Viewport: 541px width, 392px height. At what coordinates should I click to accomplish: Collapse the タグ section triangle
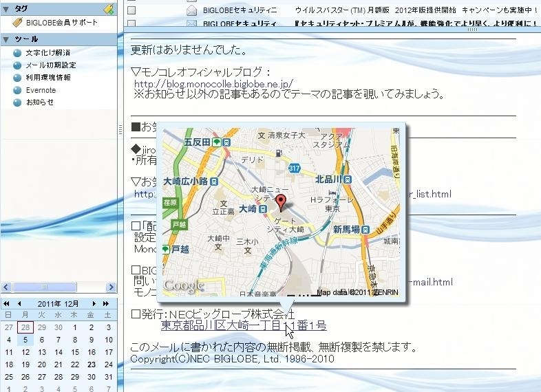[x=6, y=10]
